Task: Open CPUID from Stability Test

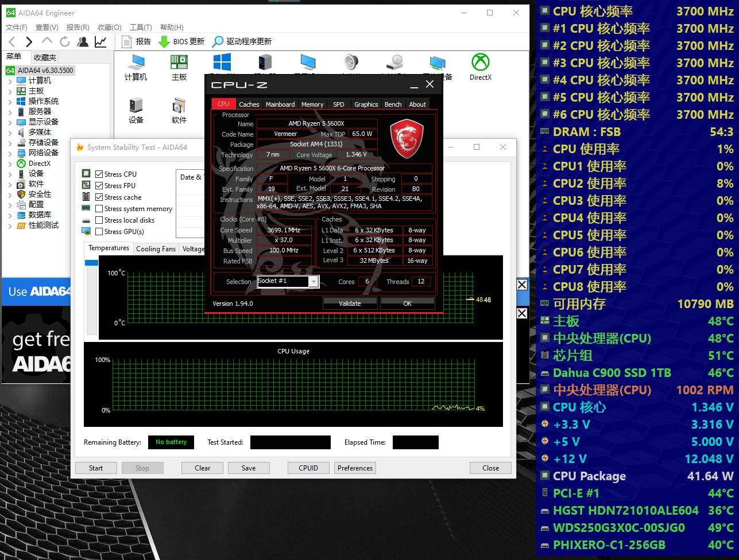Action: point(308,468)
